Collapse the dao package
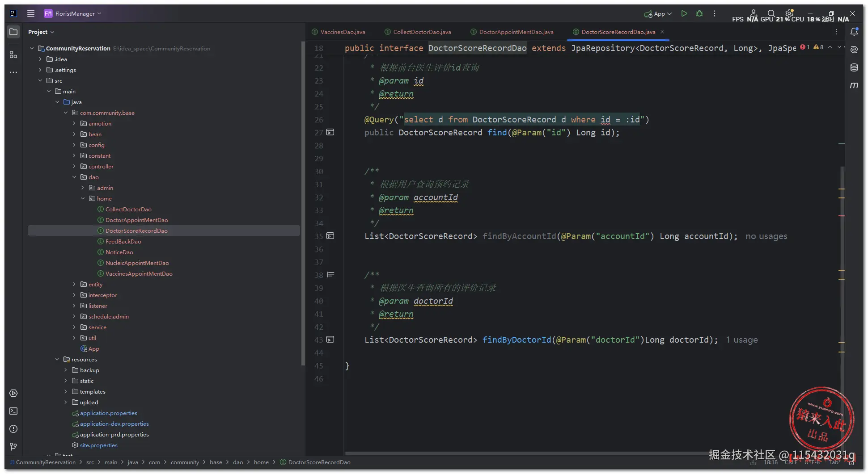The image size is (868, 474). pos(74,177)
